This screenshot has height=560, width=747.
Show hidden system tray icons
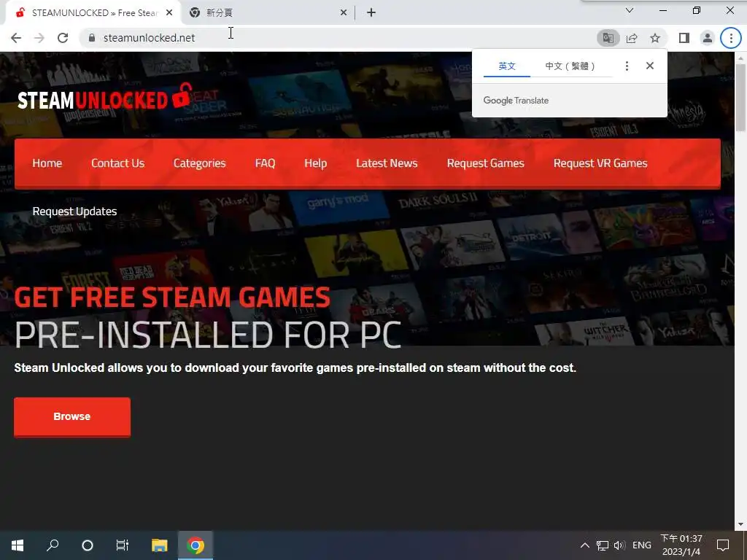[x=584, y=545]
